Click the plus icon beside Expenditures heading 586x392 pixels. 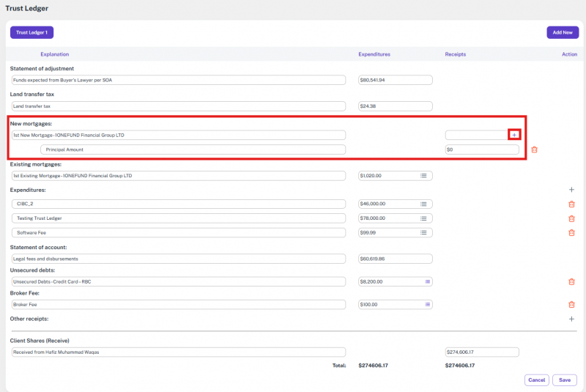coord(571,189)
